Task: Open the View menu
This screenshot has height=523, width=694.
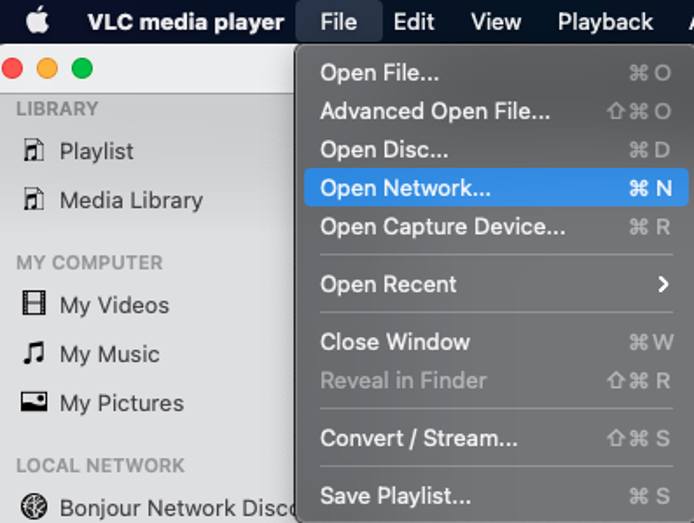Action: click(495, 21)
